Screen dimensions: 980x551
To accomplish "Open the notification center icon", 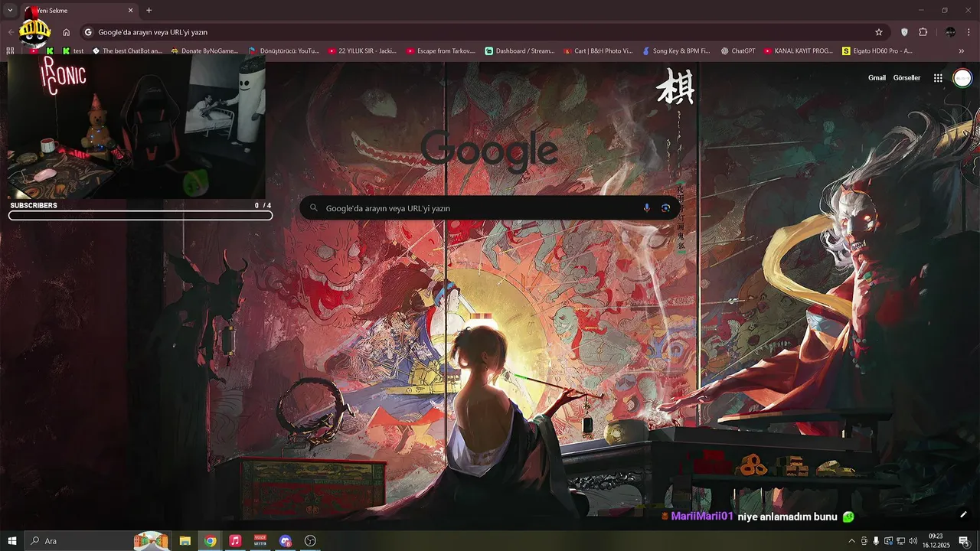I will (964, 541).
